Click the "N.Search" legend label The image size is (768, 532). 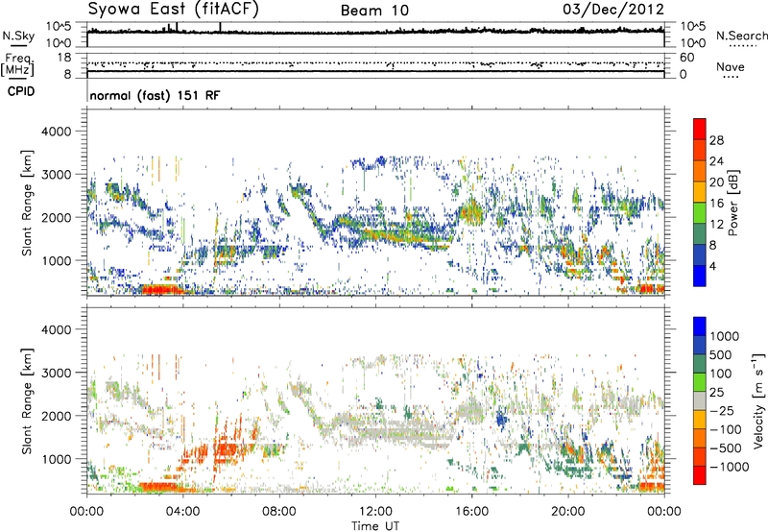pos(741,36)
